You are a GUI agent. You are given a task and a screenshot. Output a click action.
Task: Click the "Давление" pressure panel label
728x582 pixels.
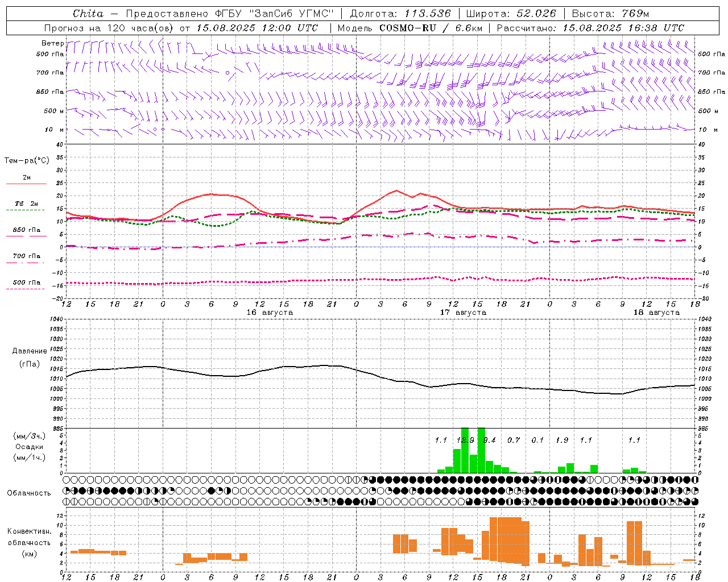point(30,351)
